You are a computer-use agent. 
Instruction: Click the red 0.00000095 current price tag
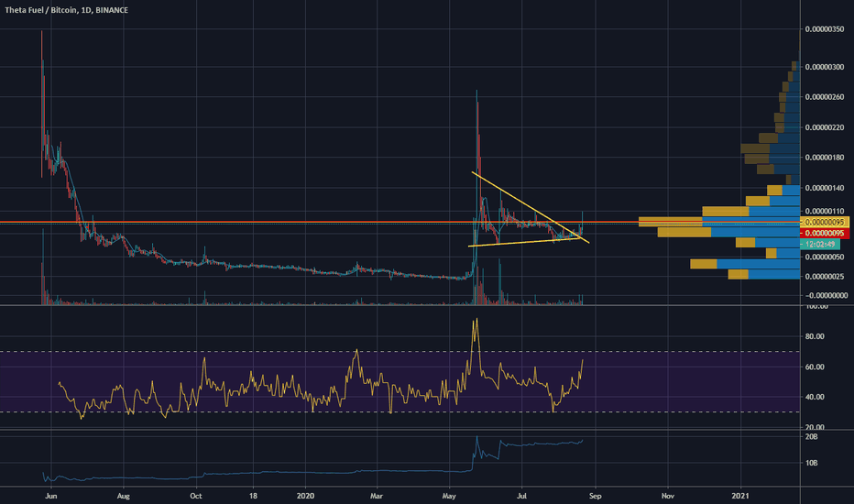coord(825,233)
